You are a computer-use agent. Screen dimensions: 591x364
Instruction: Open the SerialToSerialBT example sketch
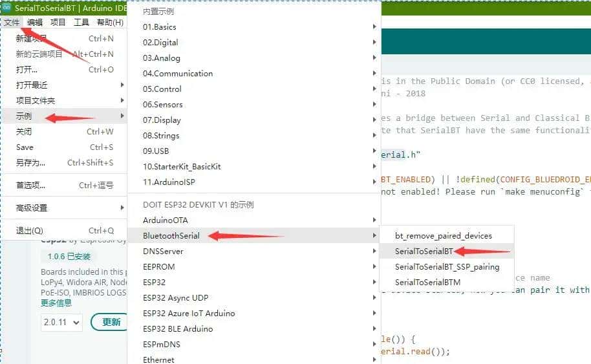(424, 251)
